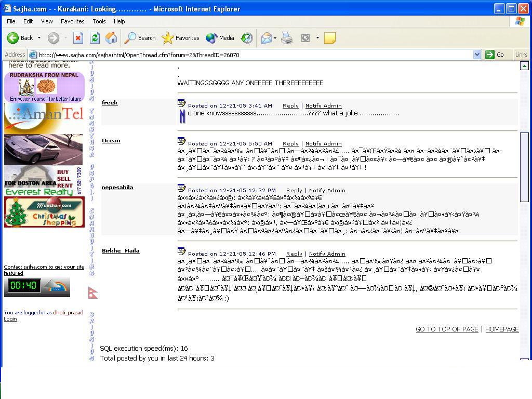Click the Print toolbar icon
Image resolution: width=532 pixels, height=399 pixels.
(x=287, y=38)
